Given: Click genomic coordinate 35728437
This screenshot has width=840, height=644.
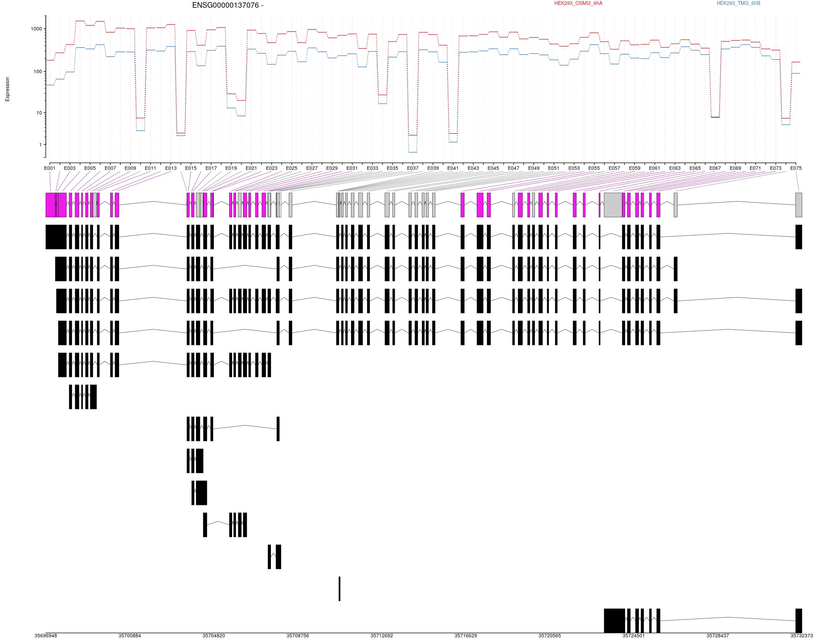Looking at the screenshot, I should point(717,636).
